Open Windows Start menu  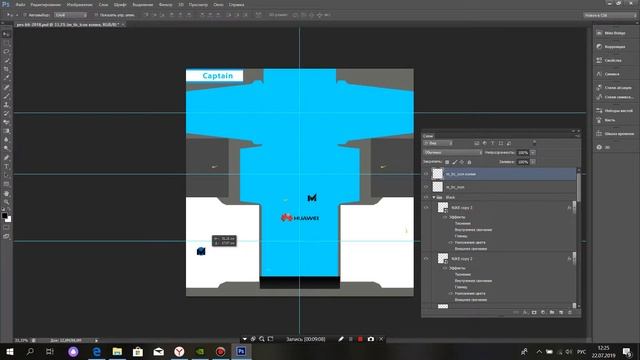pos(10,351)
